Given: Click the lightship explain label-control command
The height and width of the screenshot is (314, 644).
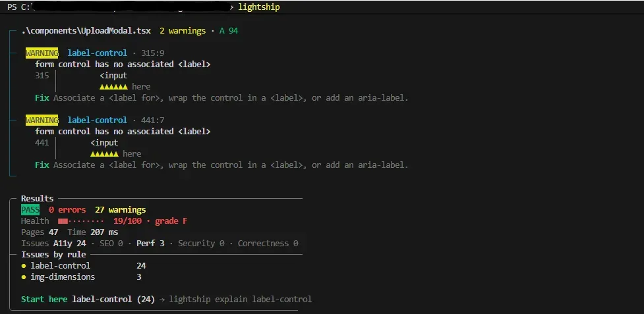Looking at the screenshot, I should pyautogui.click(x=241, y=300).
